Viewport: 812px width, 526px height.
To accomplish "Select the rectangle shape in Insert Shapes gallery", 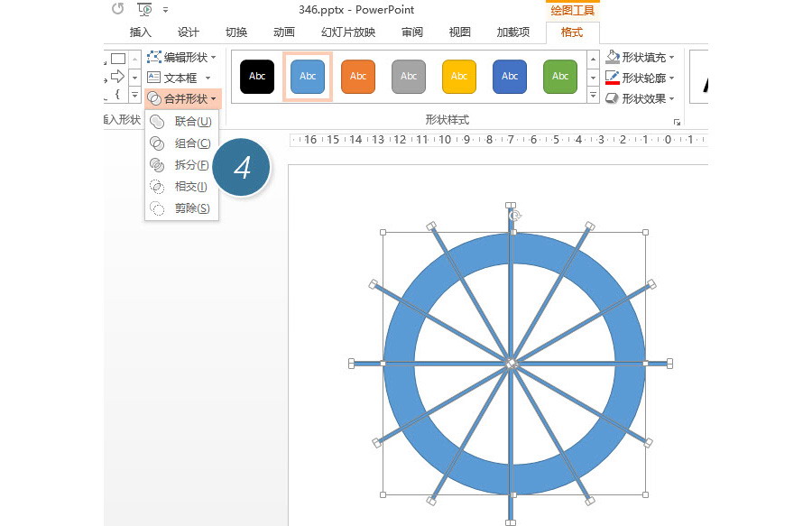I will 117,57.
